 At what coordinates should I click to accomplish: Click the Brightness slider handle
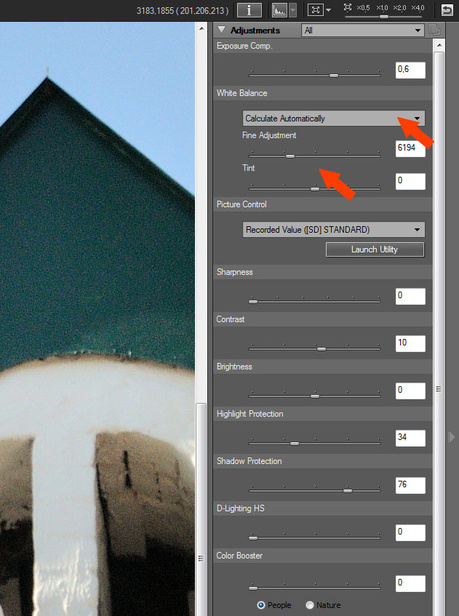[x=315, y=396]
